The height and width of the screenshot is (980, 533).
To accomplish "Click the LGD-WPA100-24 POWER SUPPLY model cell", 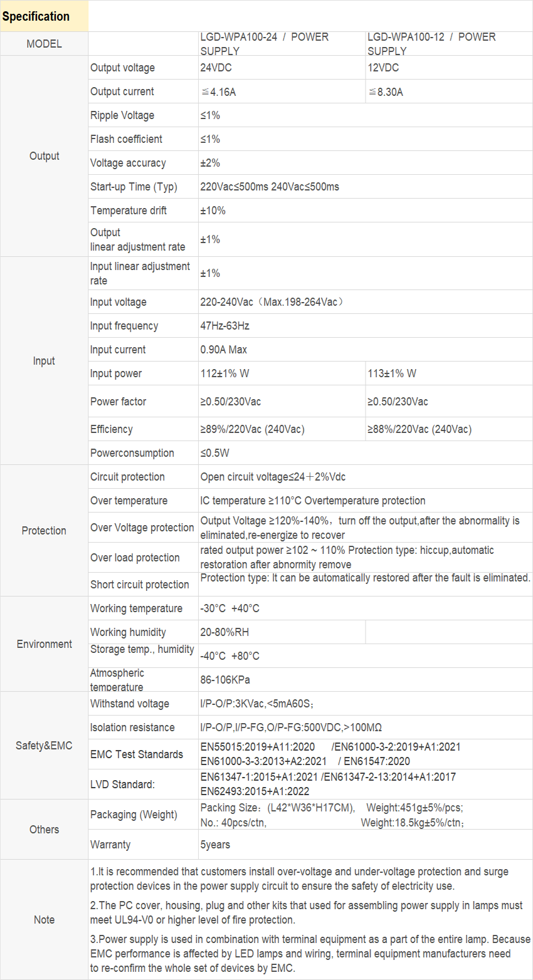I will [282, 44].
